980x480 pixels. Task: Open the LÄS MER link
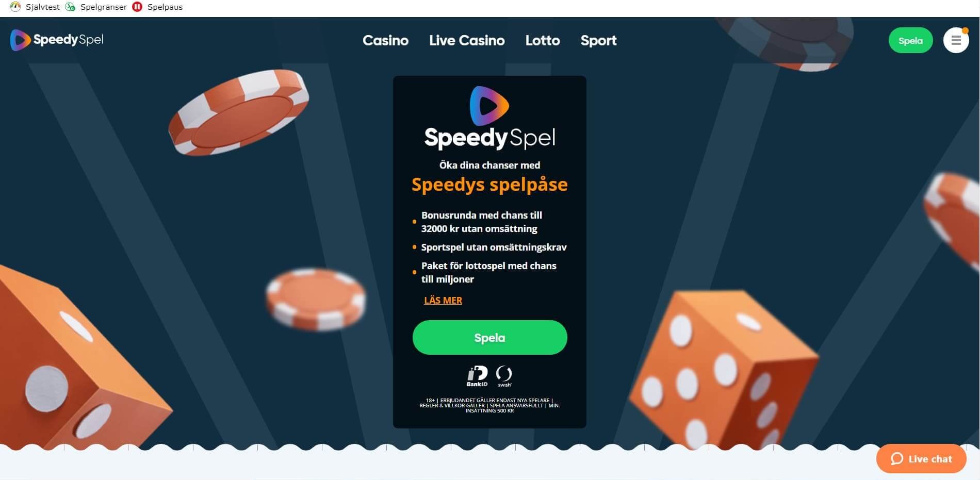[x=443, y=300]
